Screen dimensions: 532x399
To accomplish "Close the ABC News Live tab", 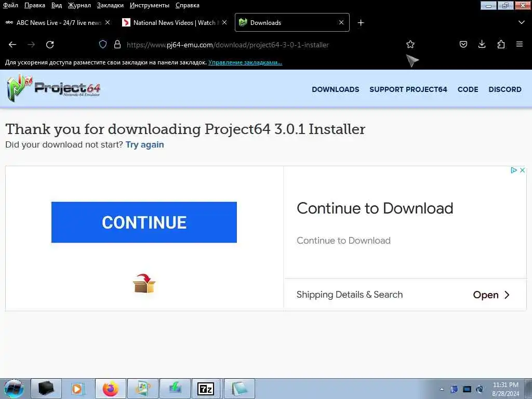I will coord(108,22).
